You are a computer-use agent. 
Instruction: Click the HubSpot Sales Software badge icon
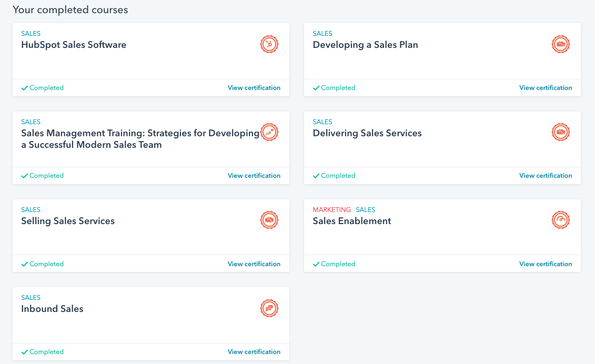point(269,44)
